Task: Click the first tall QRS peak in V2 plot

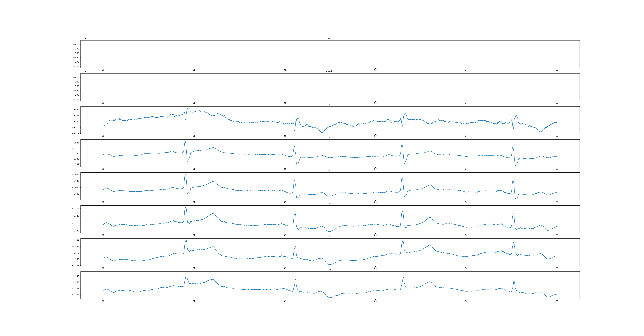Action: [x=185, y=141]
